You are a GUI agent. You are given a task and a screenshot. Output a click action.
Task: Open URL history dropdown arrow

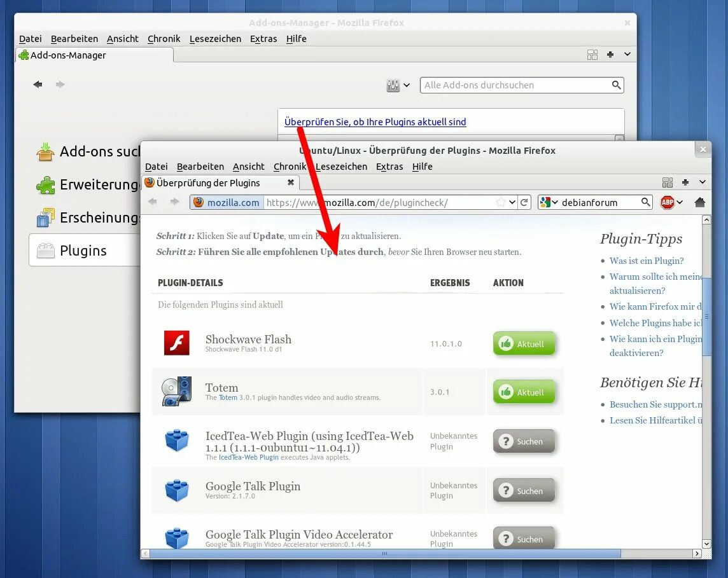(x=512, y=202)
